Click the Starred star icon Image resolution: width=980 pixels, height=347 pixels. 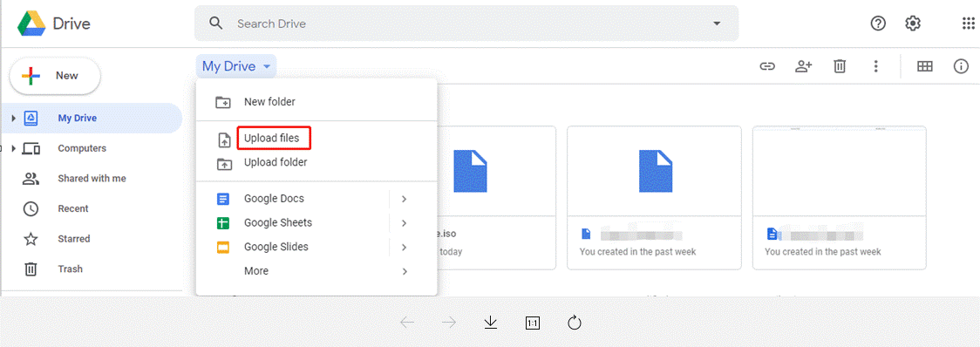coord(31,239)
